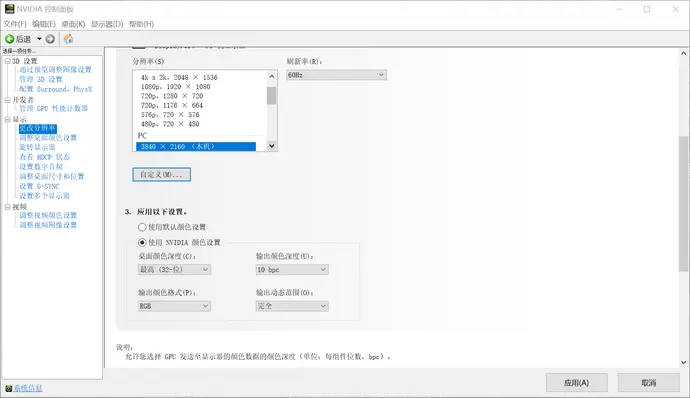The height and width of the screenshot is (398, 690).
Task: Click the green Back arrow icon
Action: click(x=9, y=39)
